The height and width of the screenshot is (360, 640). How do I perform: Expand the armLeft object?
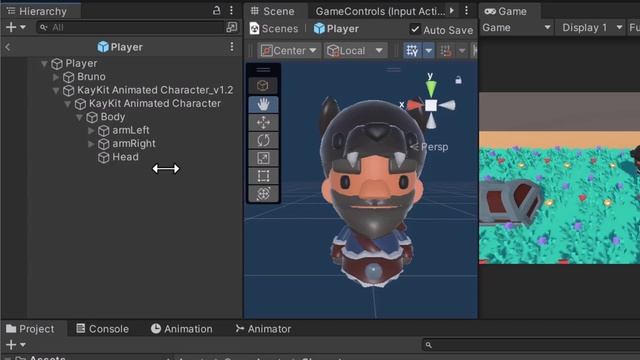91,130
